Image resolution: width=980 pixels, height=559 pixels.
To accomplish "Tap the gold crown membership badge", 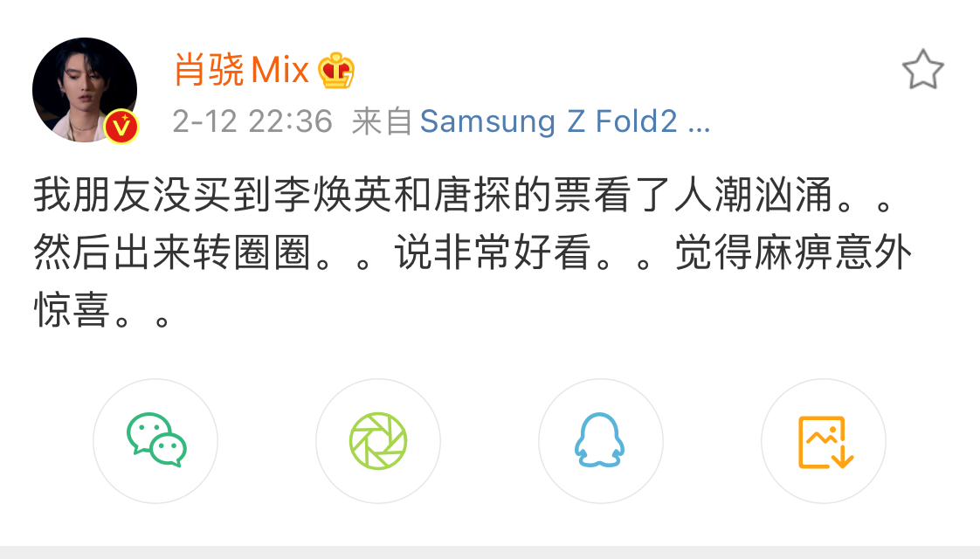I will point(336,70).
